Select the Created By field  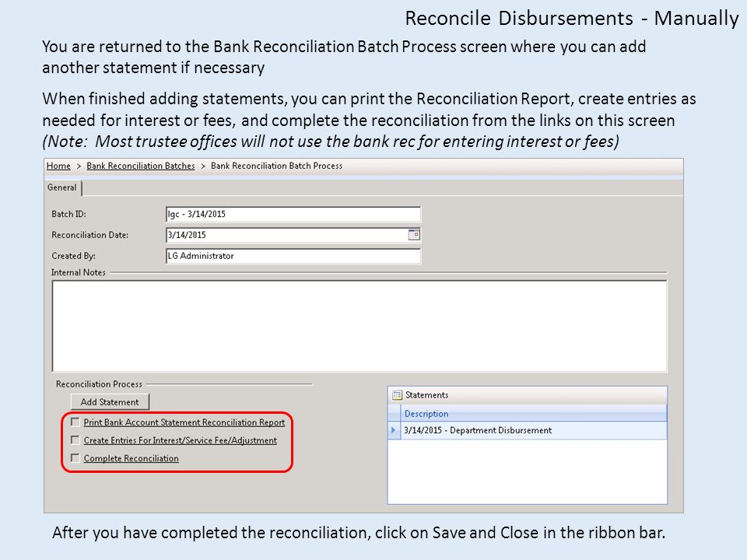(293, 256)
